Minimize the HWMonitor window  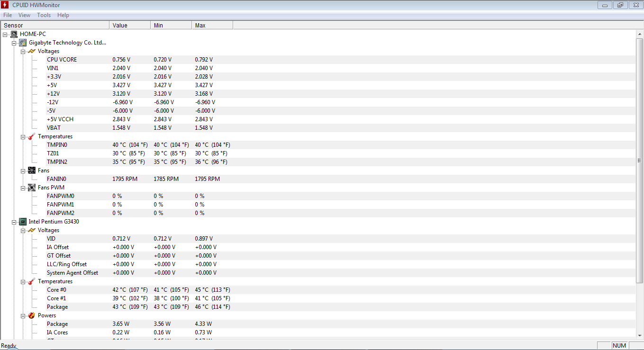coord(605,5)
